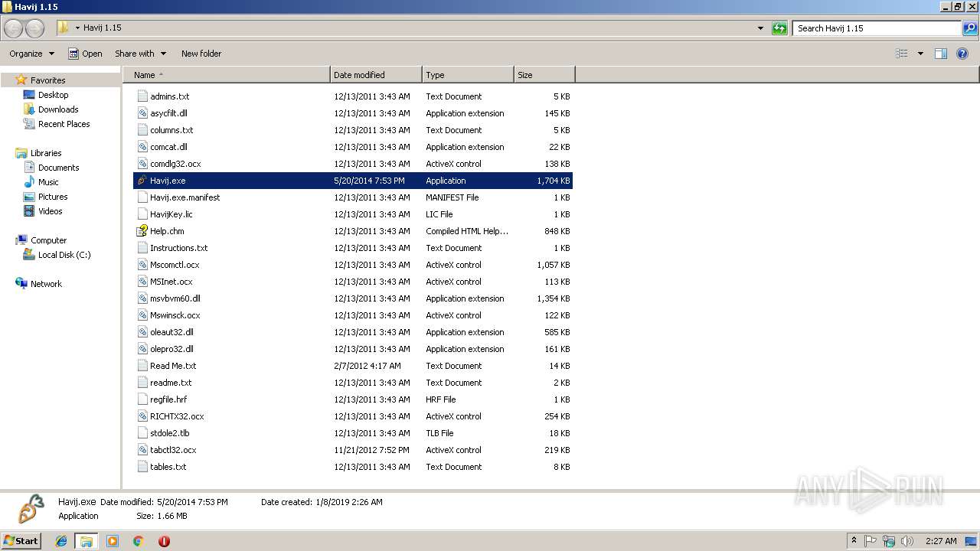This screenshot has height=551, width=980.
Task: Click the Desktop icon in Favorites
Action: (x=29, y=95)
